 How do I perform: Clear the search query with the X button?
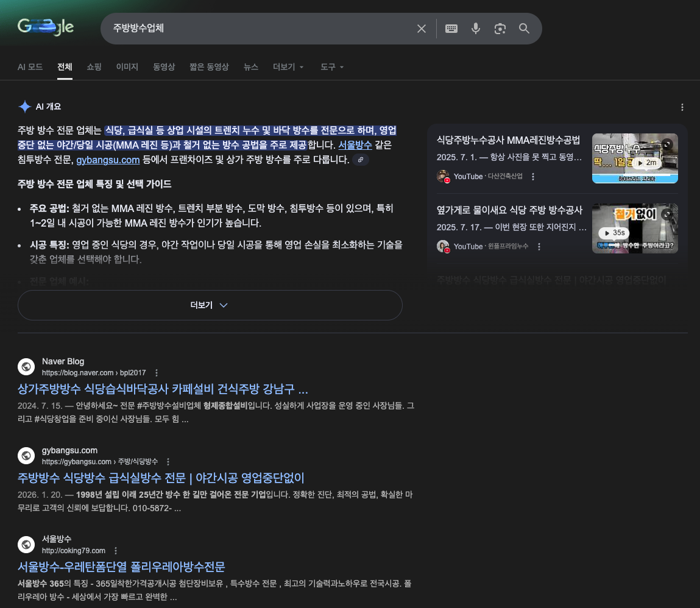tap(422, 28)
